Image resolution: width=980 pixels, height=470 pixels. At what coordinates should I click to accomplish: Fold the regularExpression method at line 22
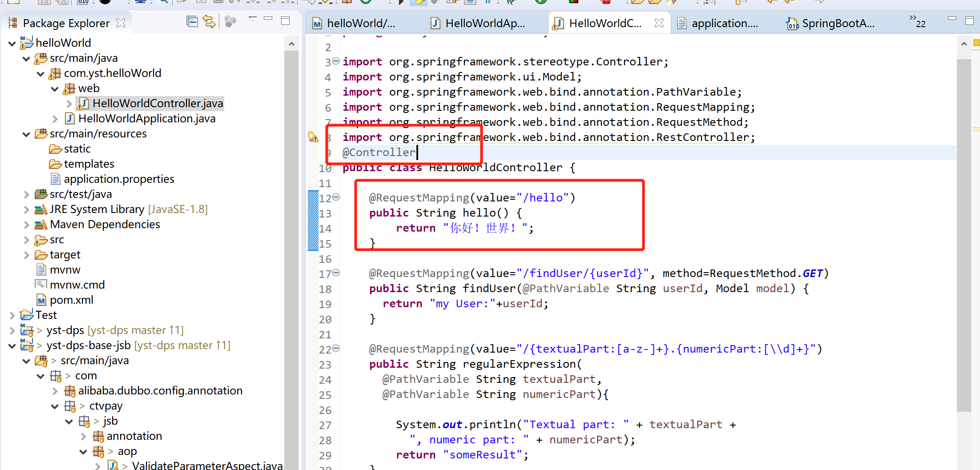336,348
